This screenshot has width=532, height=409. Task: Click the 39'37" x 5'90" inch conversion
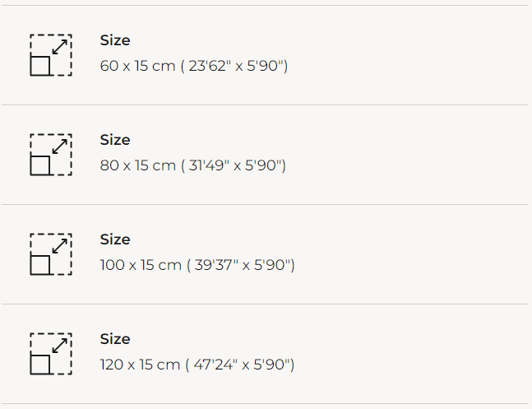click(x=243, y=265)
